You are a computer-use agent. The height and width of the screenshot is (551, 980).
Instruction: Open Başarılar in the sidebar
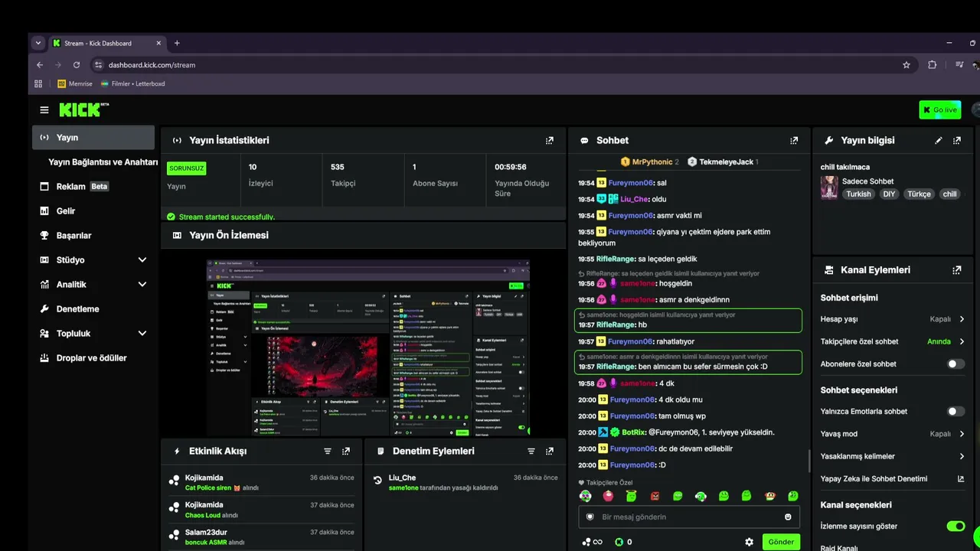coord(93,236)
